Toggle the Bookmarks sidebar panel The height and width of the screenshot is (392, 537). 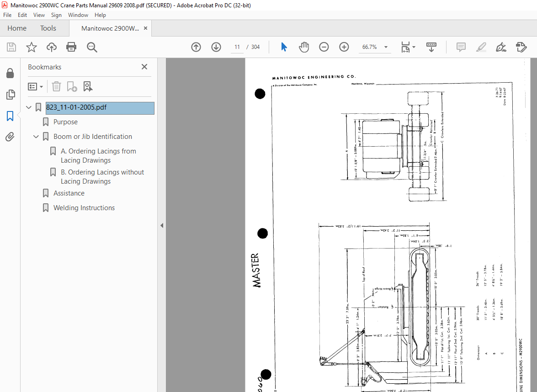coord(10,116)
